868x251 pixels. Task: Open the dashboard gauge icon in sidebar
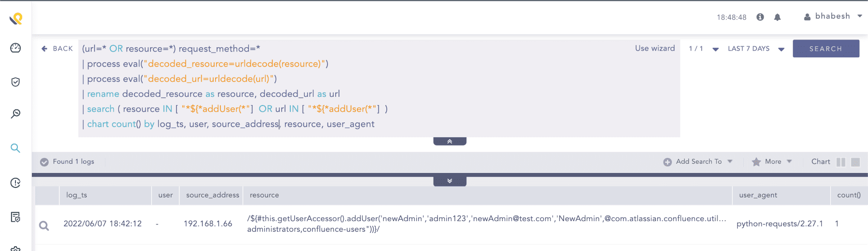(x=15, y=48)
